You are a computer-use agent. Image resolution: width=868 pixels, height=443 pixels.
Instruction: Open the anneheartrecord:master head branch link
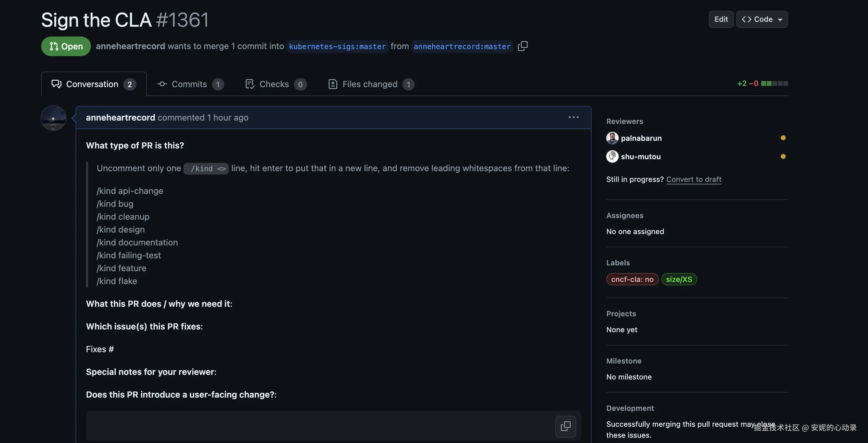point(462,46)
